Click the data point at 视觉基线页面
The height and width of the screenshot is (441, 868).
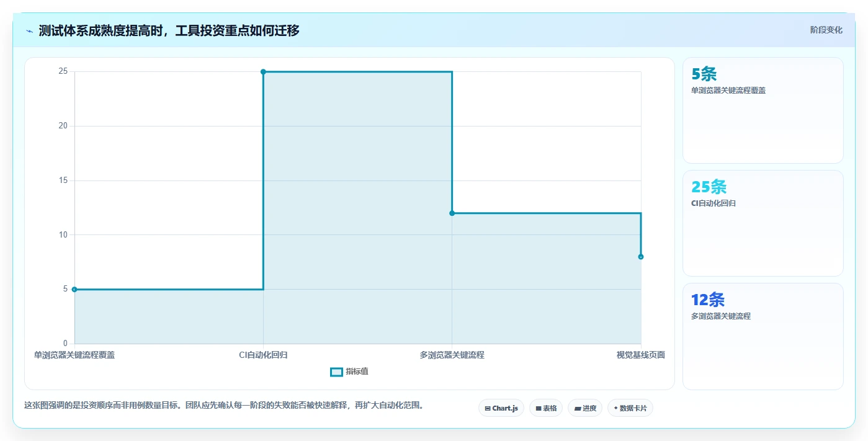[641, 257]
